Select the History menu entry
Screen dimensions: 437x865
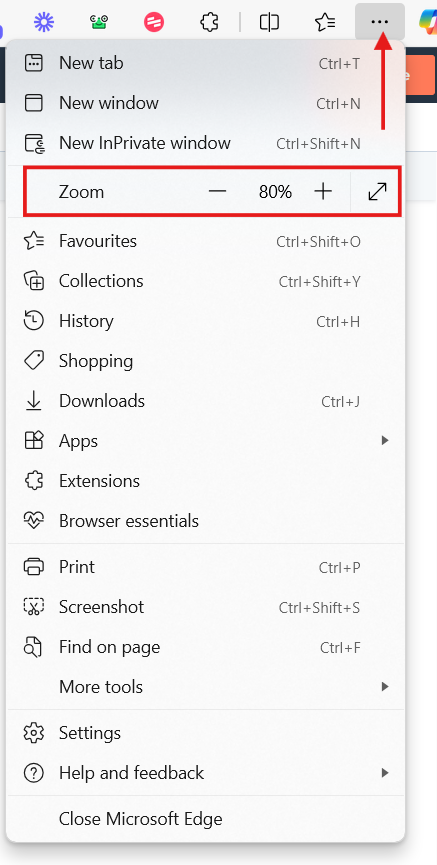coord(205,321)
